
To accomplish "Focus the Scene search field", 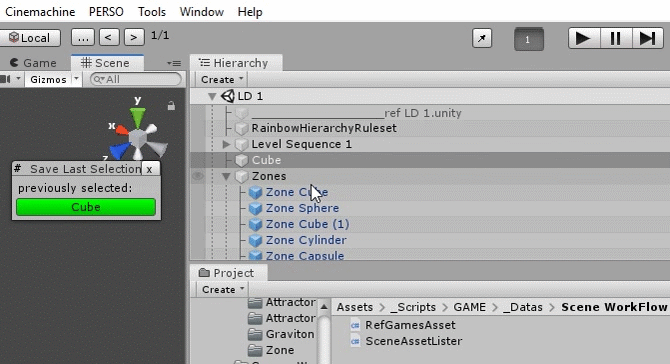I will (x=135, y=79).
